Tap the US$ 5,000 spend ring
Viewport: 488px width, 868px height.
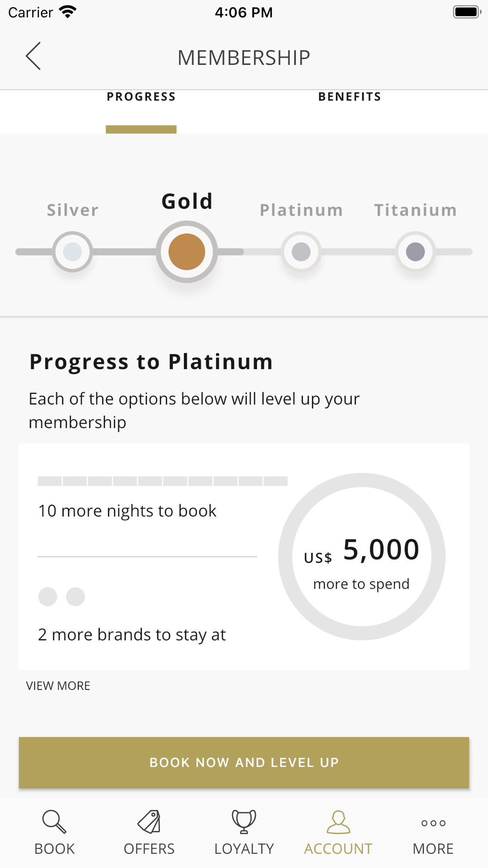click(x=362, y=557)
